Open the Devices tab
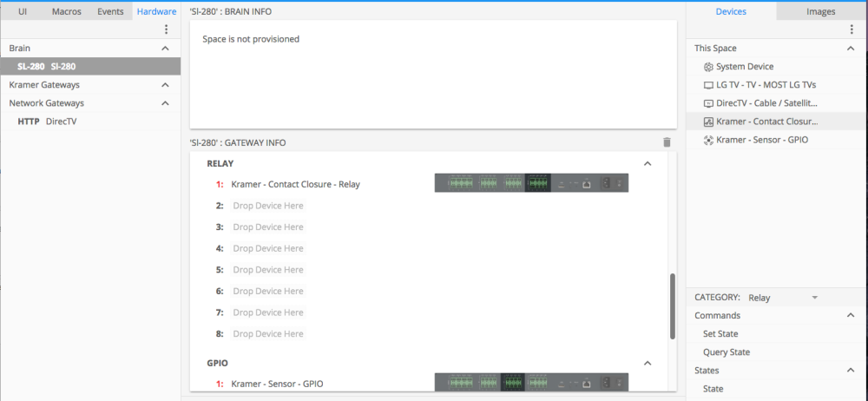The image size is (868, 401). pyautogui.click(x=731, y=11)
